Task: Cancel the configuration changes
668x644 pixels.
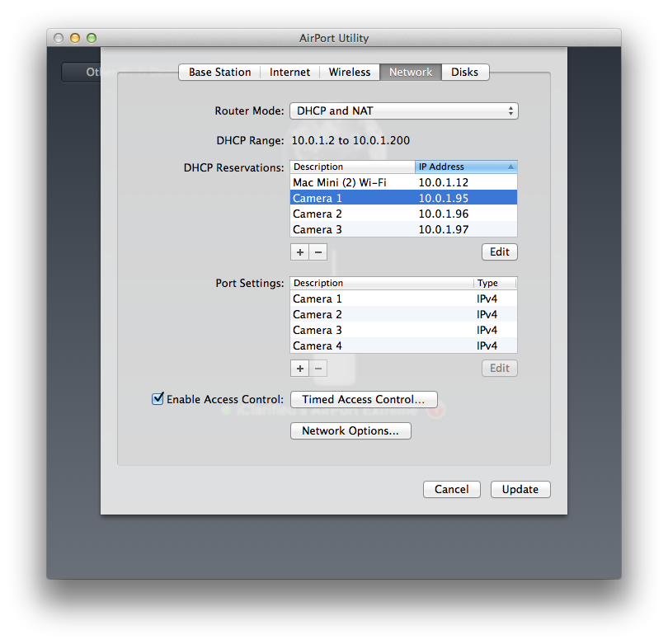Action: click(452, 489)
